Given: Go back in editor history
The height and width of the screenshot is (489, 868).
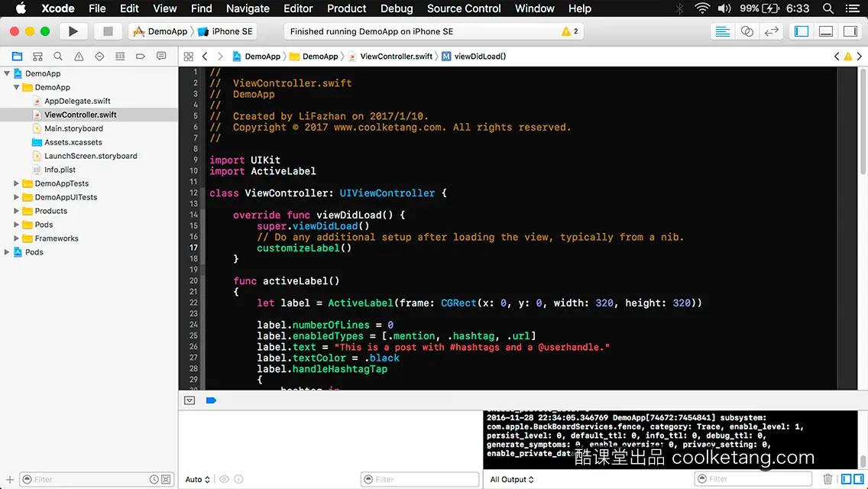Looking at the screenshot, I should click(205, 57).
